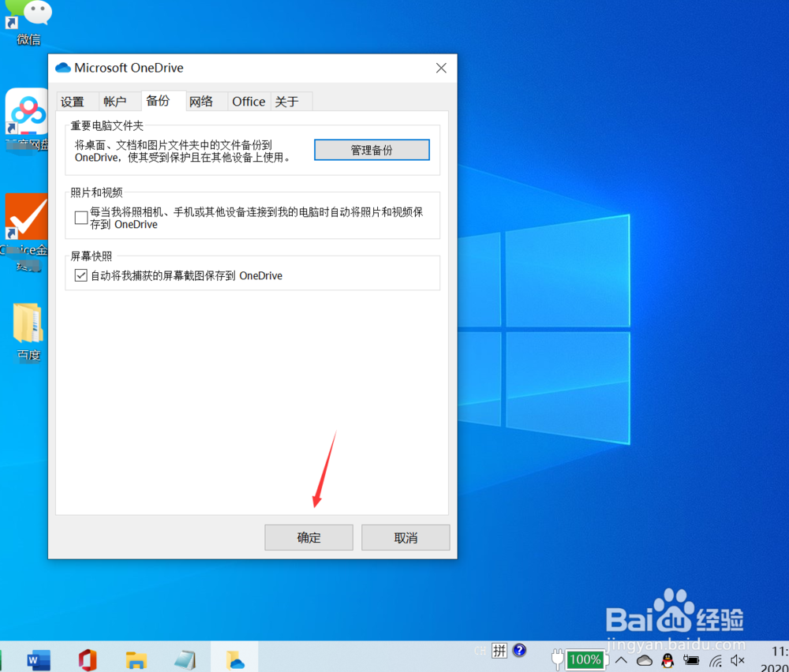Click the OneDrive folder taskbar item
Screen dimensions: 789x672
pos(234,659)
